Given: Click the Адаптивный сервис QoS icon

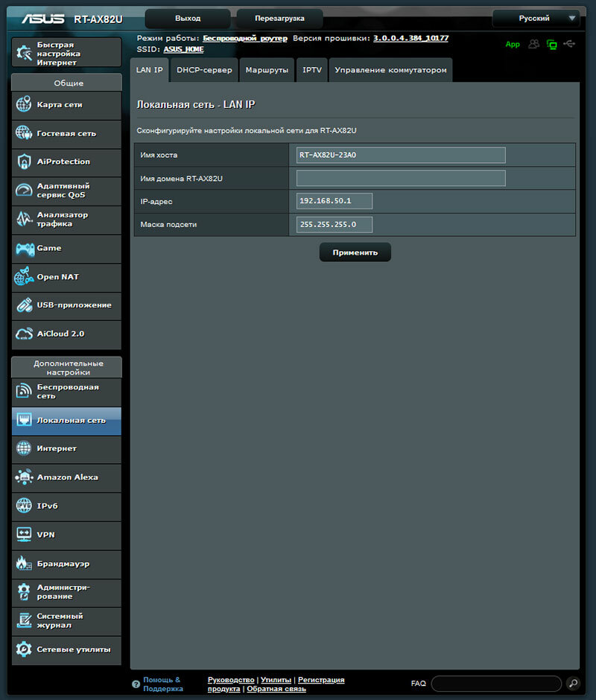Looking at the screenshot, I should point(24,190).
